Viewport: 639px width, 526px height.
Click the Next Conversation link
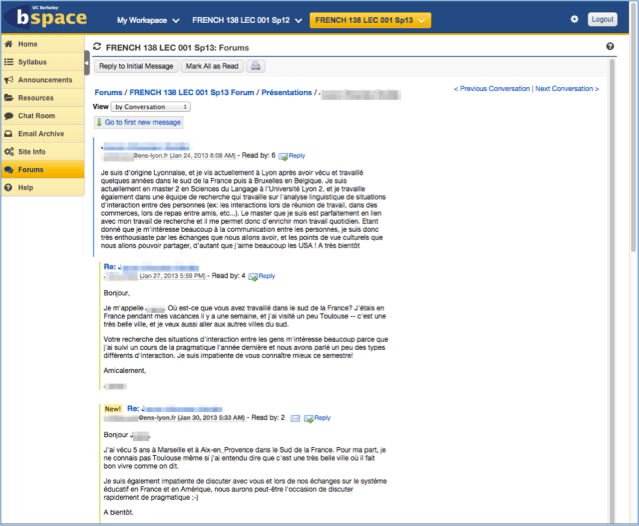pos(567,89)
